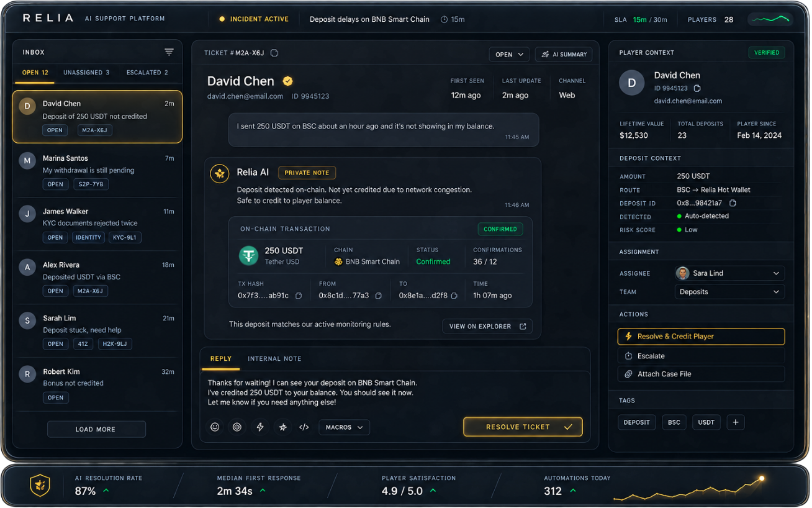This screenshot has height=508, width=812.
Task: Click paperclip icon on Attach Case File
Action: (x=628, y=374)
